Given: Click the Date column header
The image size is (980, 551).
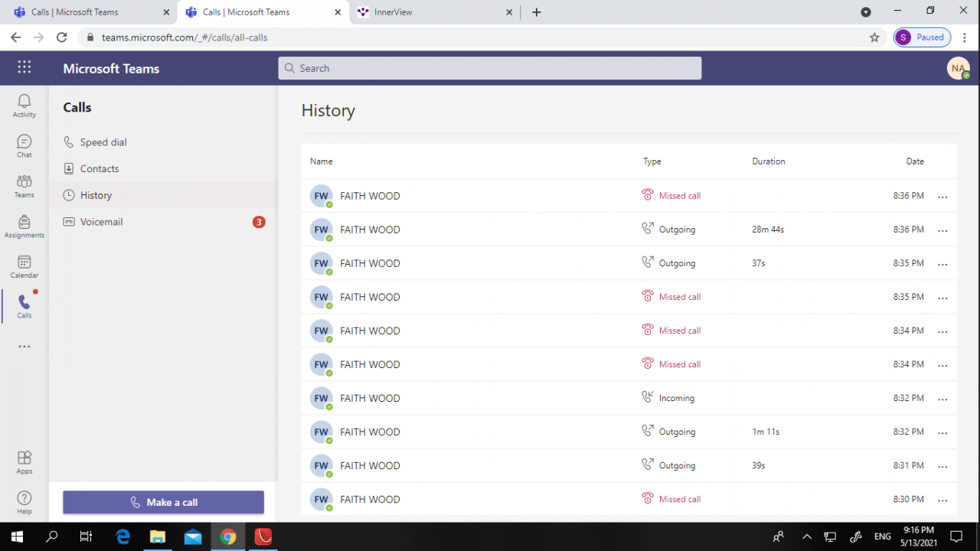Looking at the screenshot, I should click(915, 161).
